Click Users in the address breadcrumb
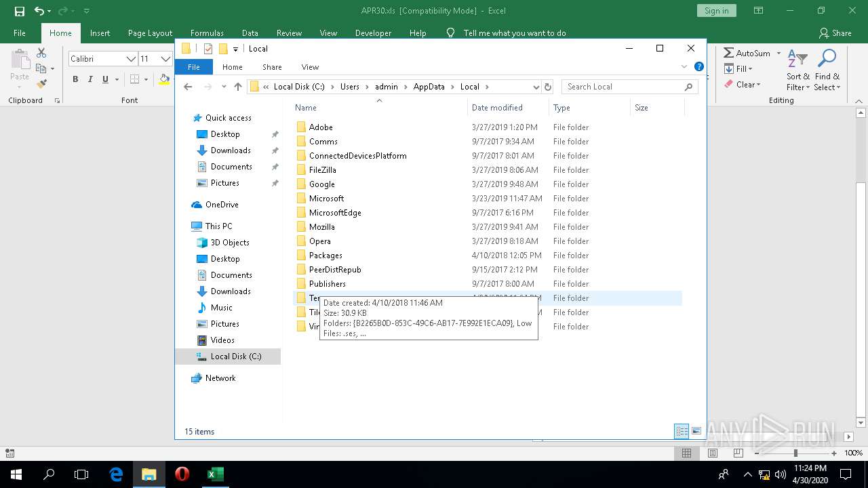This screenshot has height=488, width=868. [350, 87]
